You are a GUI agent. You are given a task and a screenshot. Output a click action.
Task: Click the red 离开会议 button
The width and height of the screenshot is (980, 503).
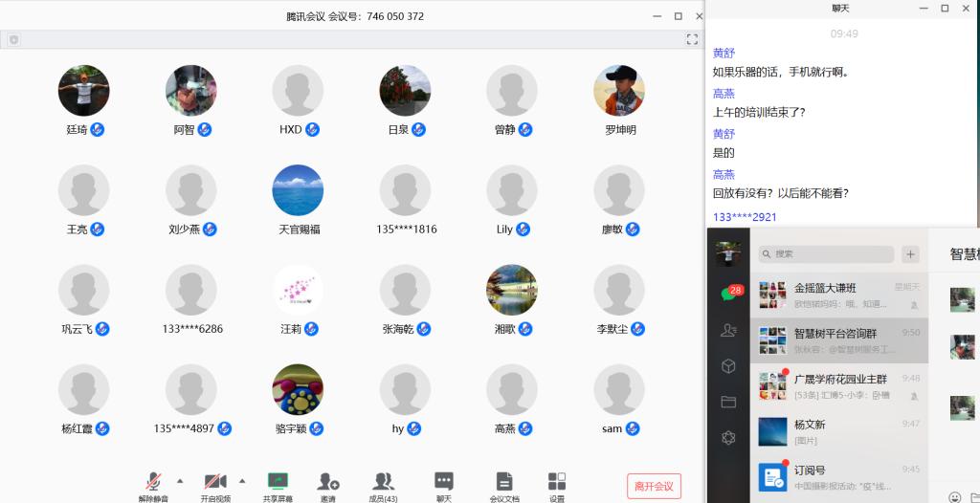654,486
